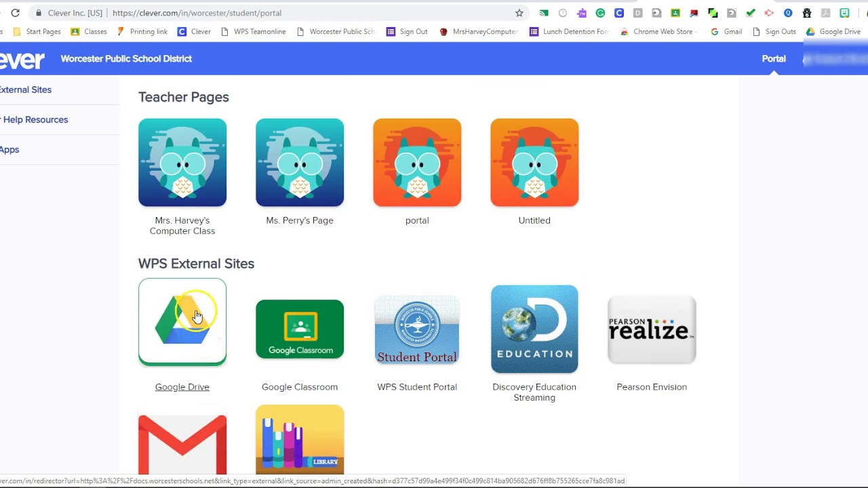Go to External Sites in the sidebar
This screenshot has width=868, height=488.
[x=26, y=89]
